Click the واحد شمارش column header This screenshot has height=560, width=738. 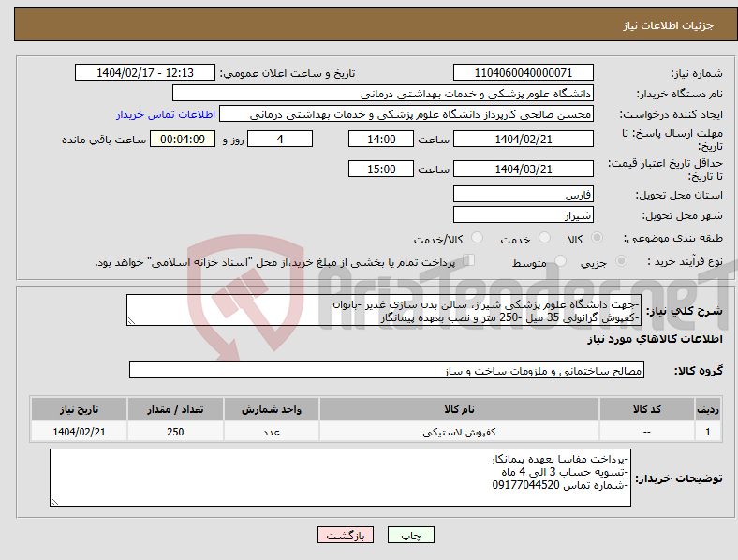tap(272, 409)
